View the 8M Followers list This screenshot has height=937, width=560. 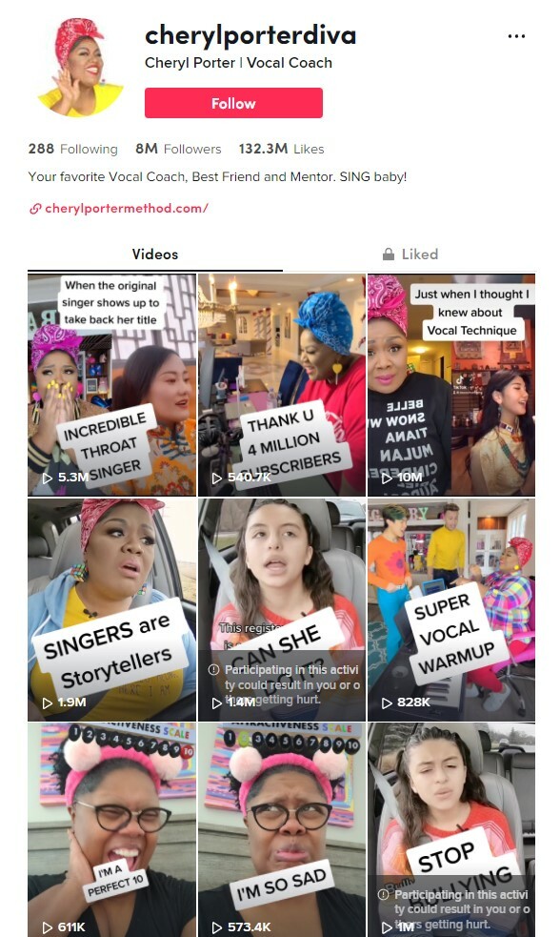point(178,149)
